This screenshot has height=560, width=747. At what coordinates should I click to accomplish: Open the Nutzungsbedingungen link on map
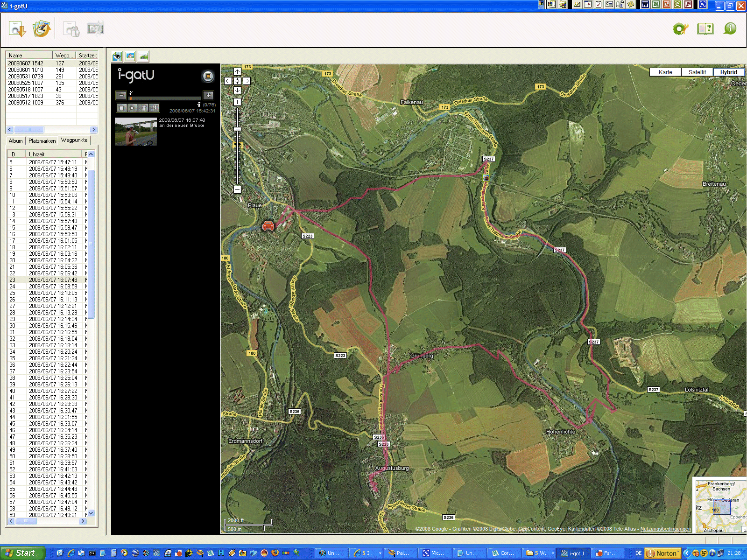[665, 529]
